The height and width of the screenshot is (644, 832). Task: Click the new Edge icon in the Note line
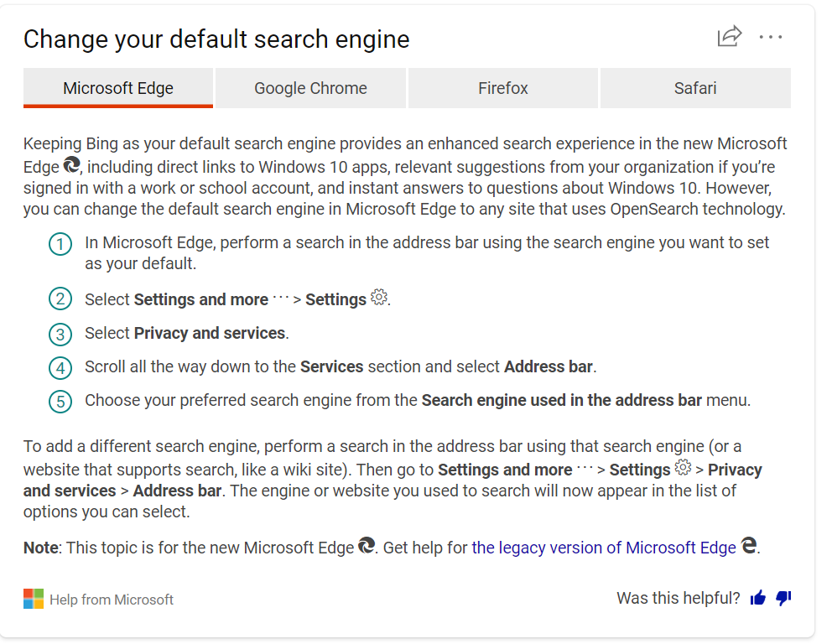367,547
